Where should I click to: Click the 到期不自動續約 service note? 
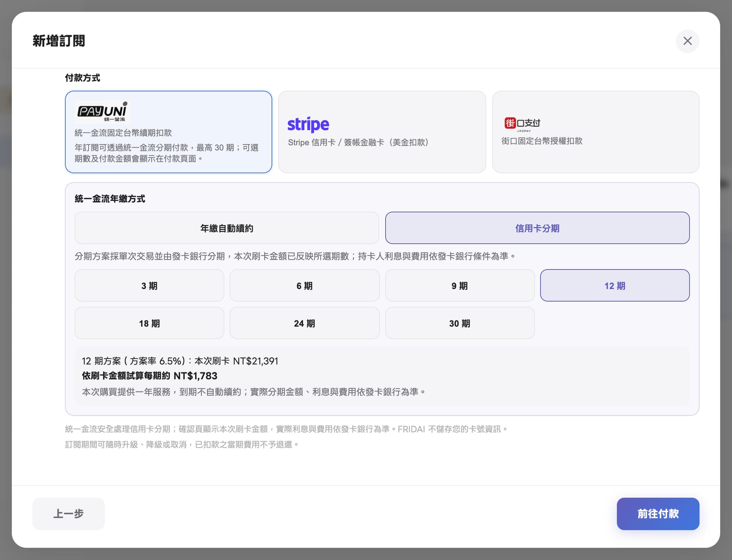coord(254,392)
